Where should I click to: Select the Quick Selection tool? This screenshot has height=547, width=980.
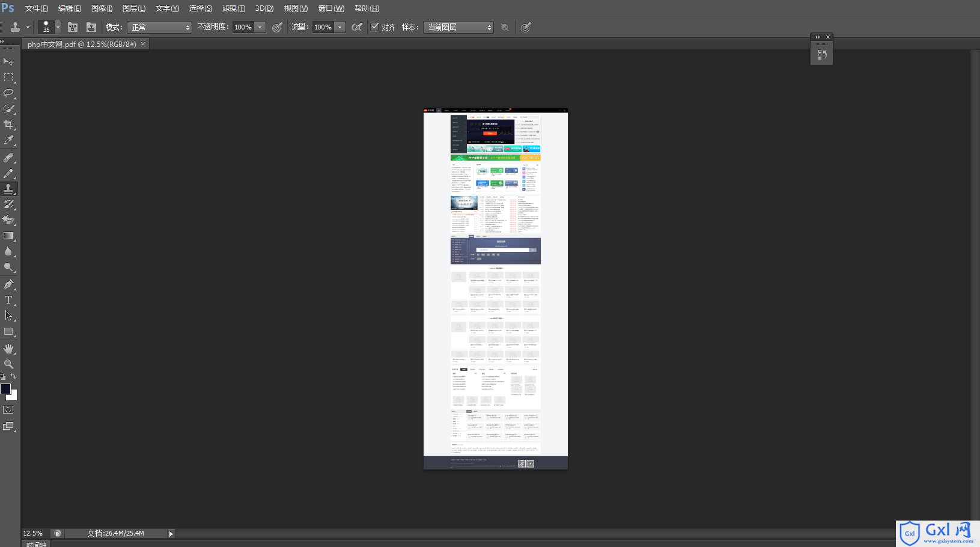(8, 109)
